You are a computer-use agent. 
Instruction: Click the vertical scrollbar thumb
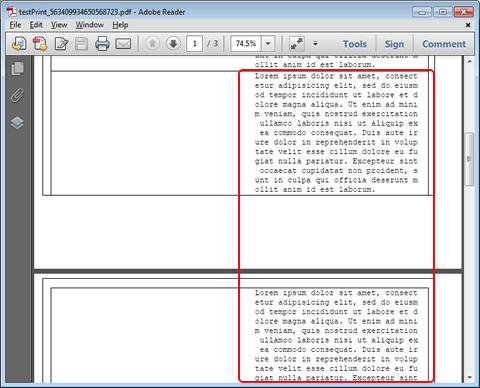pos(469,159)
